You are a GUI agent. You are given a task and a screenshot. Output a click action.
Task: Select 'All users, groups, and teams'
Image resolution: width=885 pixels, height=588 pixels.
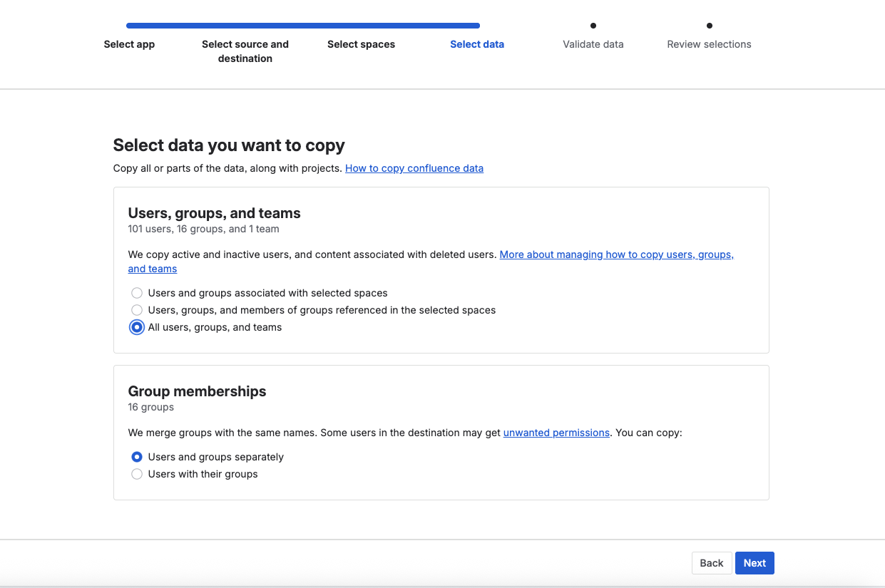click(x=136, y=327)
